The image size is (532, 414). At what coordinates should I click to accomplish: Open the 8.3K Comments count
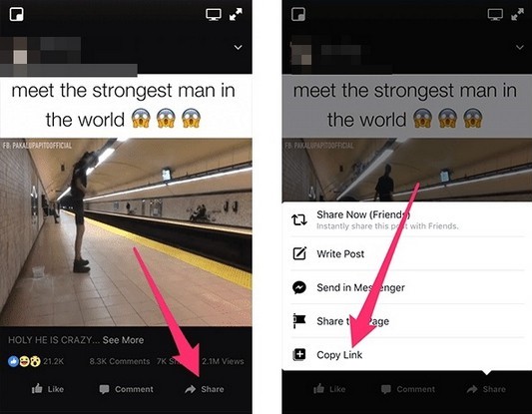pyautogui.click(x=120, y=361)
